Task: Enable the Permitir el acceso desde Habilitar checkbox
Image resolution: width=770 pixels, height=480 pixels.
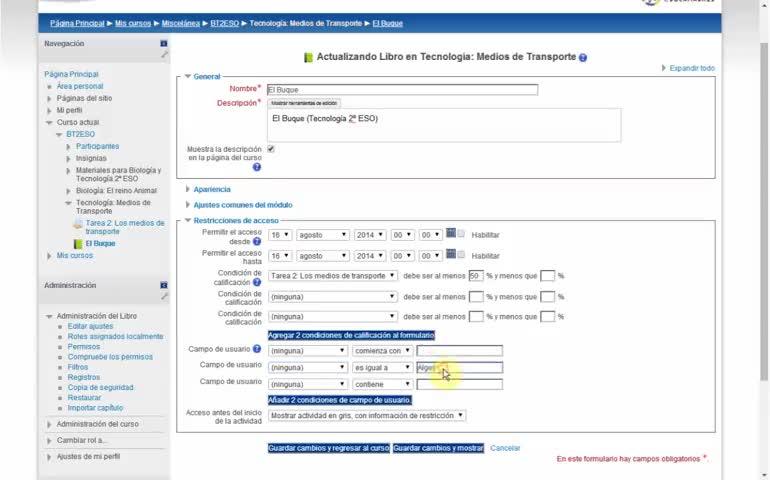Action: pos(461,234)
